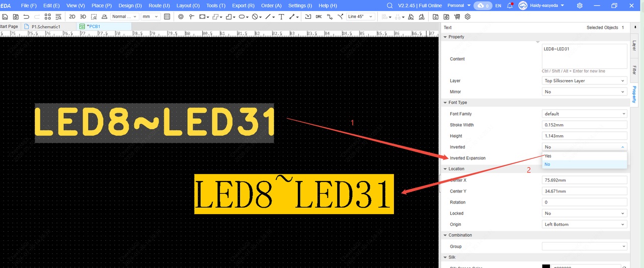Open the notification bell icon
This screenshot has width=644, height=268.
click(510, 6)
